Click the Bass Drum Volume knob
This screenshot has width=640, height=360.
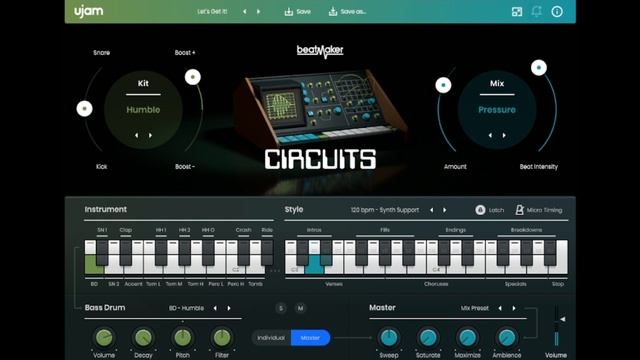(104, 338)
